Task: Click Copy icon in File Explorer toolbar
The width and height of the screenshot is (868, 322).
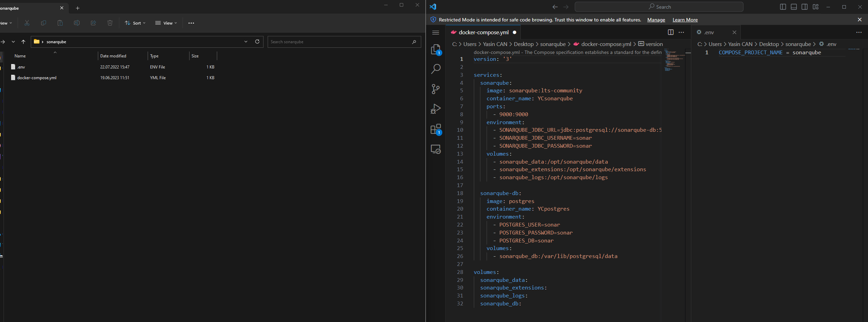Action: (44, 23)
